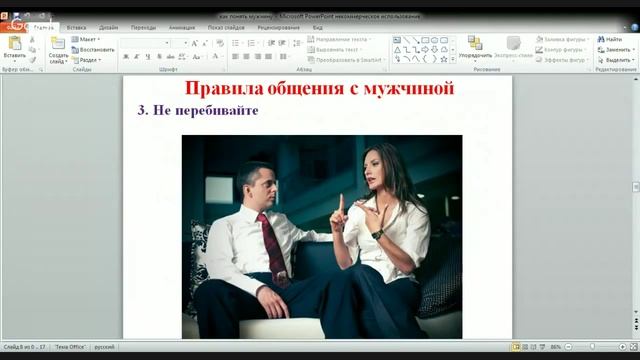Screen dimensions: 640x360
Task: Click the increase font size icon
Action: tap(195, 43)
